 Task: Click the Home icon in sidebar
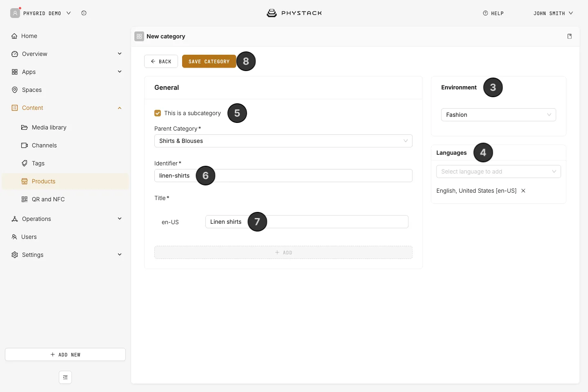[x=15, y=36]
